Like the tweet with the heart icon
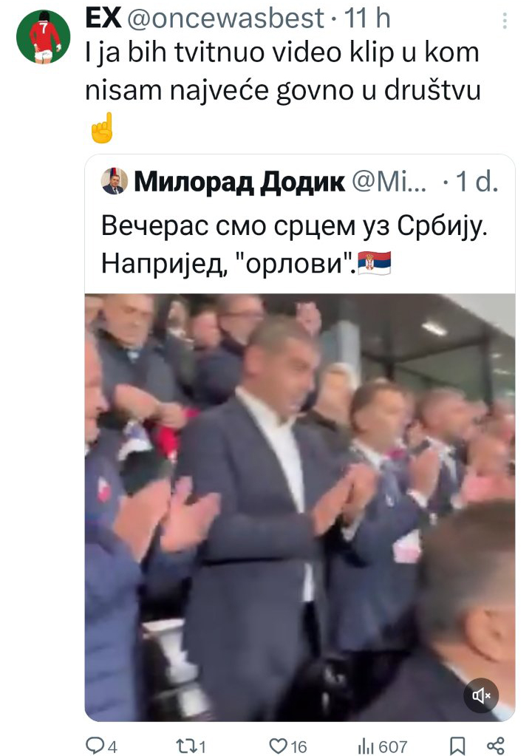532x756 pixels. [278, 746]
